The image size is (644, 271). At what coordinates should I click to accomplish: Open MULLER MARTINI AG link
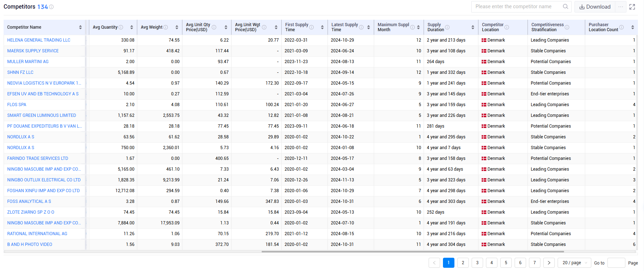point(28,62)
